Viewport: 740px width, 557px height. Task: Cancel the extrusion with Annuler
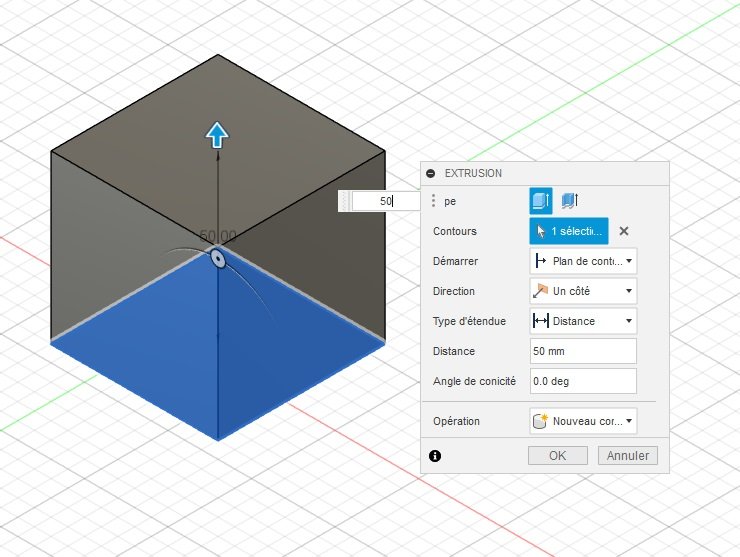[628, 456]
